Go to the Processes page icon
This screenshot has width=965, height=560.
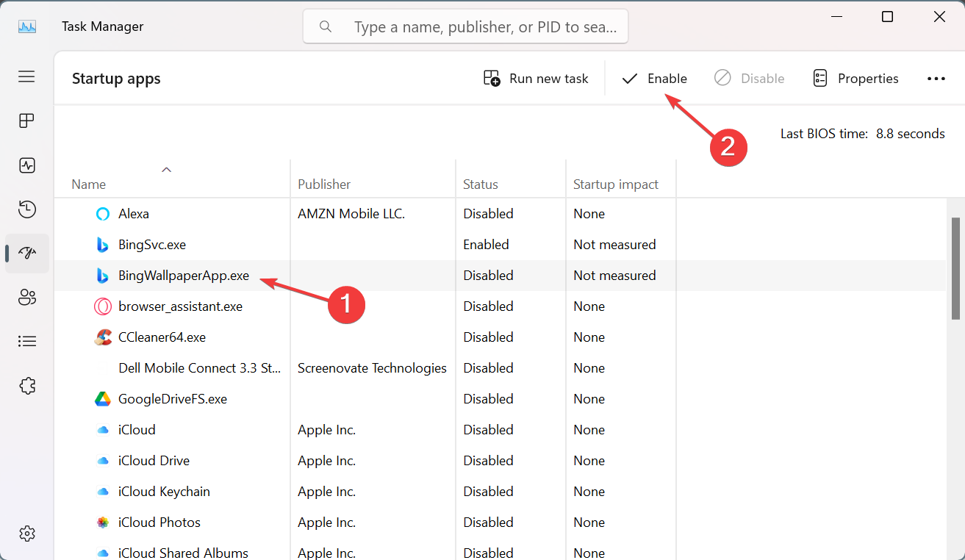coord(26,121)
